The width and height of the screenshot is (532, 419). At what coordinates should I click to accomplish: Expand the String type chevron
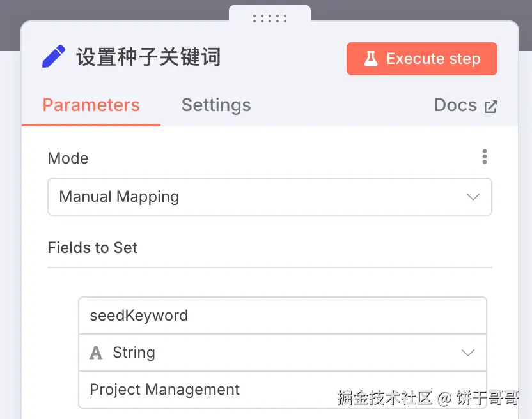tap(468, 353)
